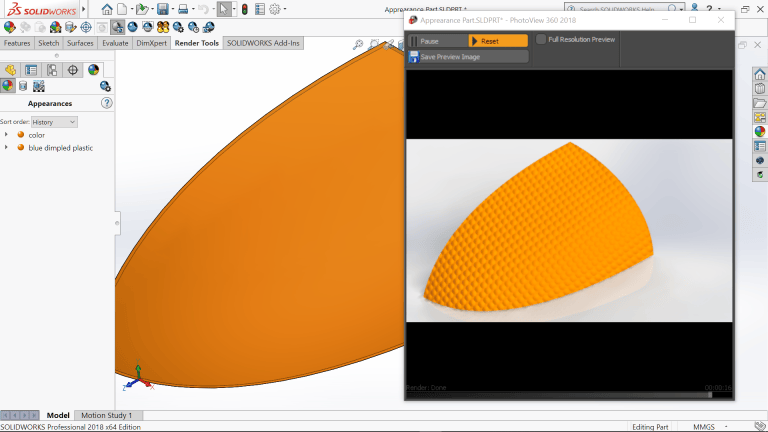Image resolution: width=768 pixels, height=432 pixels.
Task: Switch to FeatureManager design tree tab icon
Action: click(x=10, y=70)
